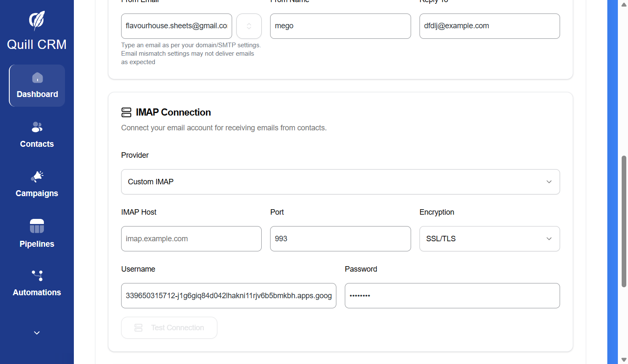
Task: Click the server icon beside IMAP Connection heading
Action: click(x=126, y=112)
